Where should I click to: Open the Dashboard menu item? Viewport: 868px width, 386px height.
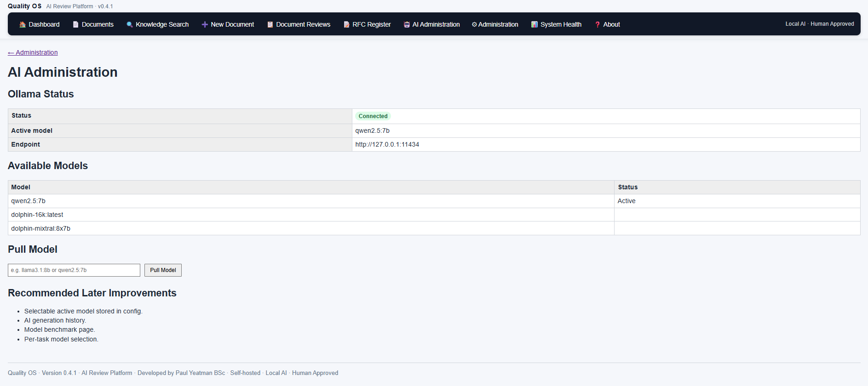click(40, 24)
